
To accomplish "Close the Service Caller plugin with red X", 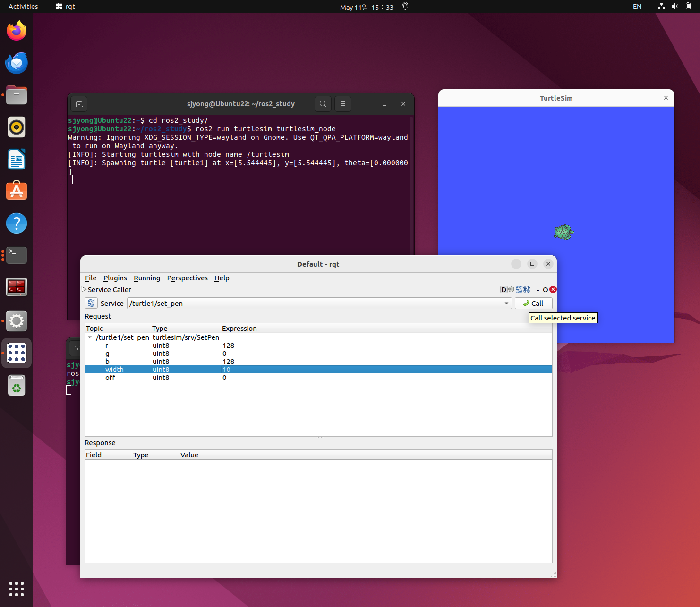I will [553, 289].
